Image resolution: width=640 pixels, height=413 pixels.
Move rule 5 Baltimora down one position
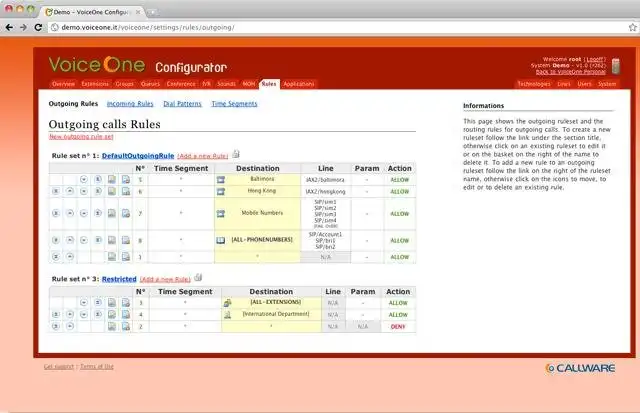[x=84, y=179]
